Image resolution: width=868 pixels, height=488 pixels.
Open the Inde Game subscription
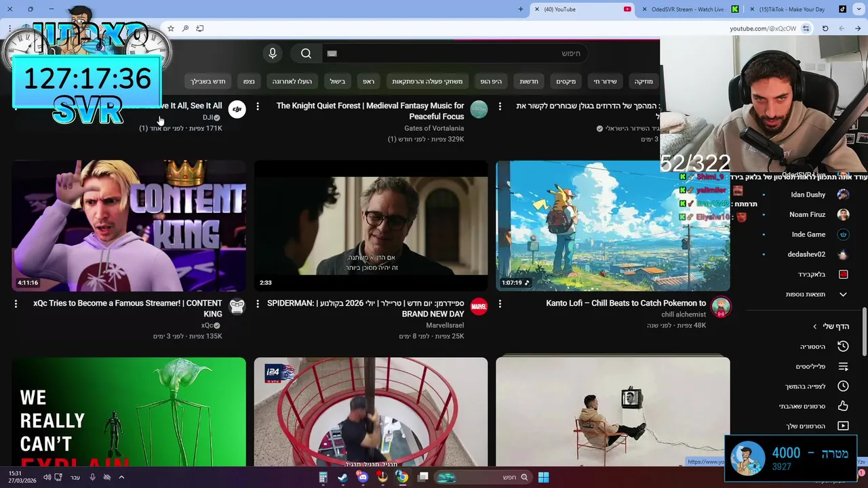pyautogui.click(x=807, y=235)
